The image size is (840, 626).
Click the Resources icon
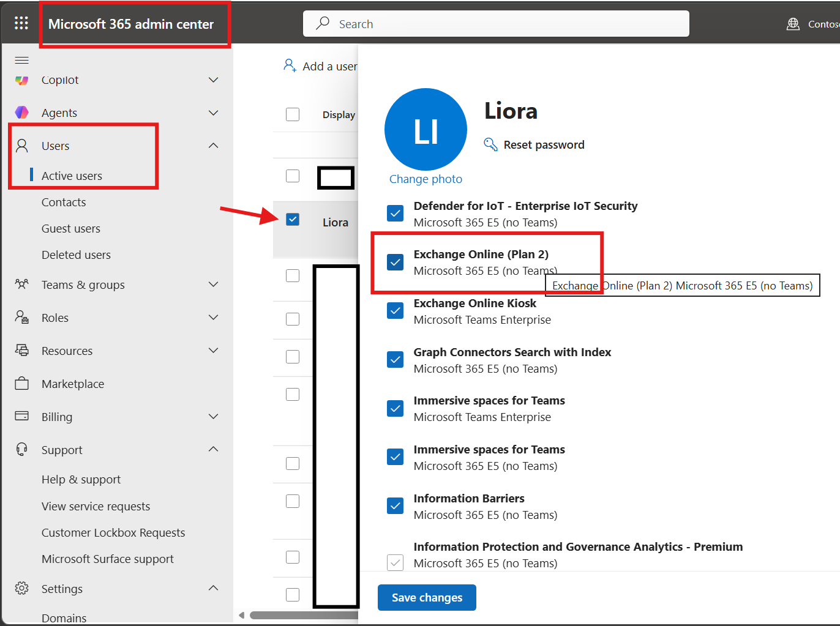pos(21,351)
